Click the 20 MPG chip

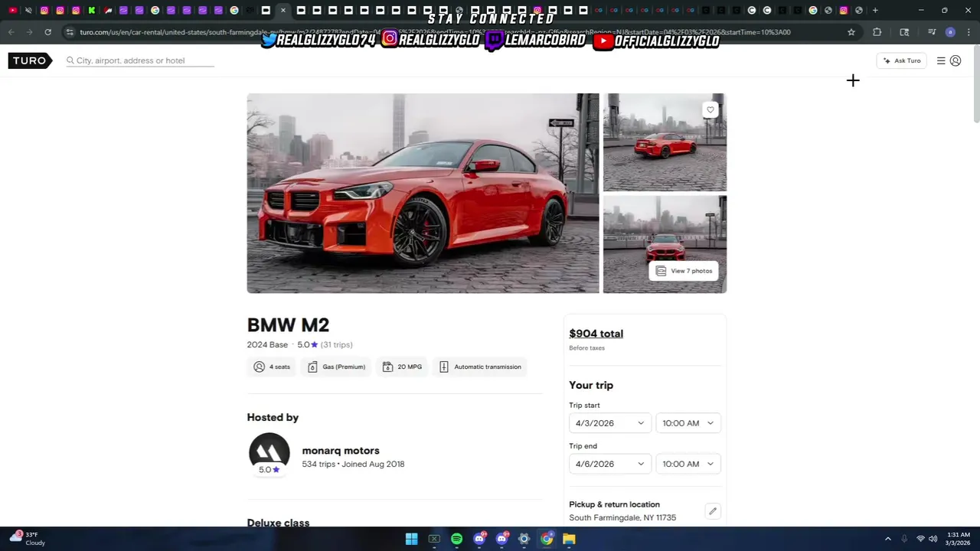pos(402,367)
